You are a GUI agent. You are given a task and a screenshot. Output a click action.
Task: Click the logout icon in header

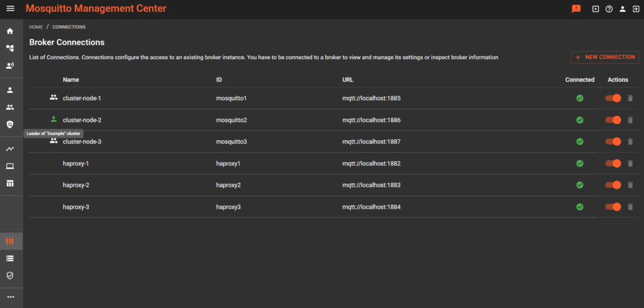click(x=635, y=9)
